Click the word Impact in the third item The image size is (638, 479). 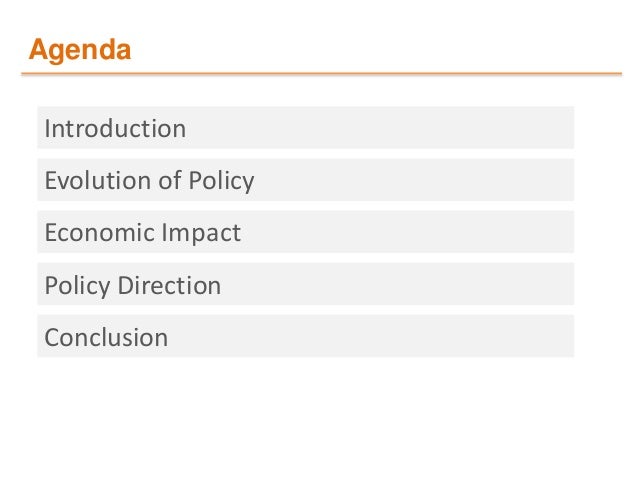tap(201, 234)
